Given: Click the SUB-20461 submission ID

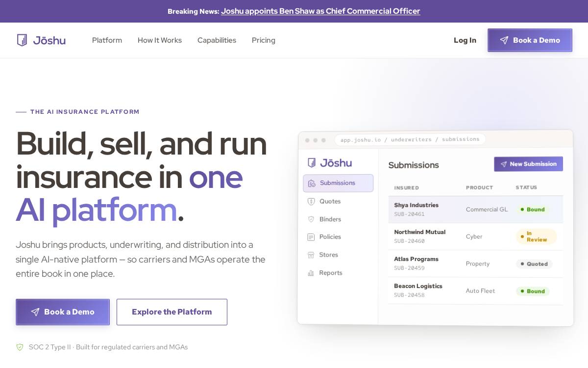Looking at the screenshot, I should [x=409, y=214].
